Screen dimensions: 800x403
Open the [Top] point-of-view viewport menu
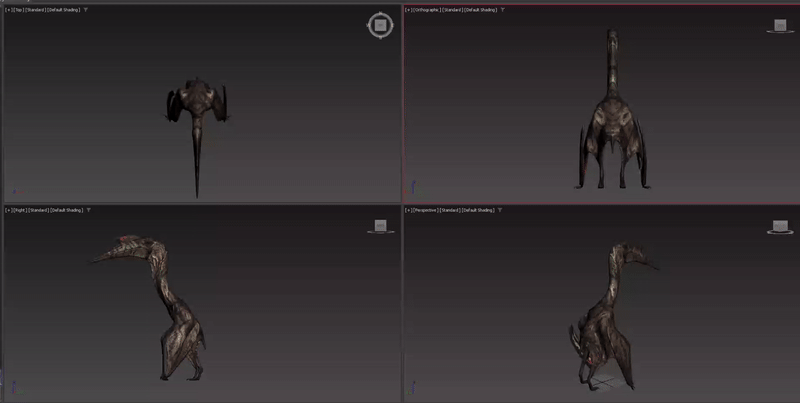tap(19, 10)
